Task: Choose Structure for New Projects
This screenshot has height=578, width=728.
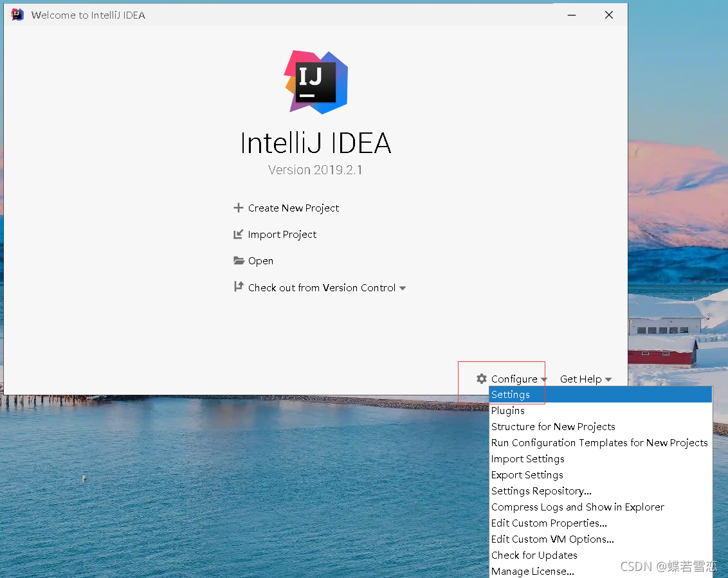Action: pyautogui.click(x=600, y=427)
